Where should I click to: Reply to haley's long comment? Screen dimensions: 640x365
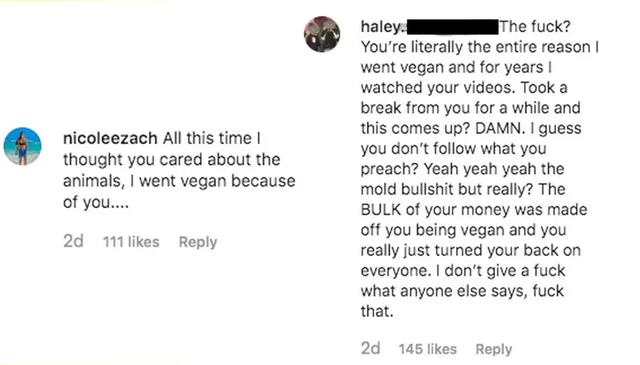point(493,349)
